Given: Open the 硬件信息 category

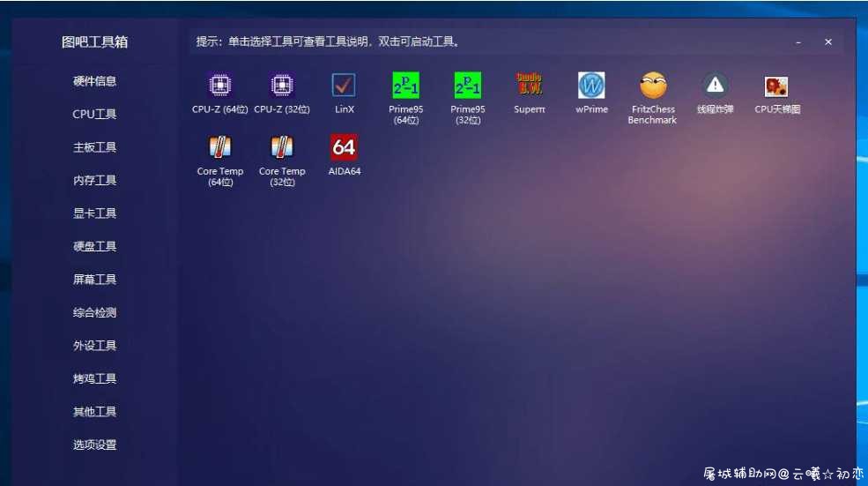Looking at the screenshot, I should click(94, 81).
